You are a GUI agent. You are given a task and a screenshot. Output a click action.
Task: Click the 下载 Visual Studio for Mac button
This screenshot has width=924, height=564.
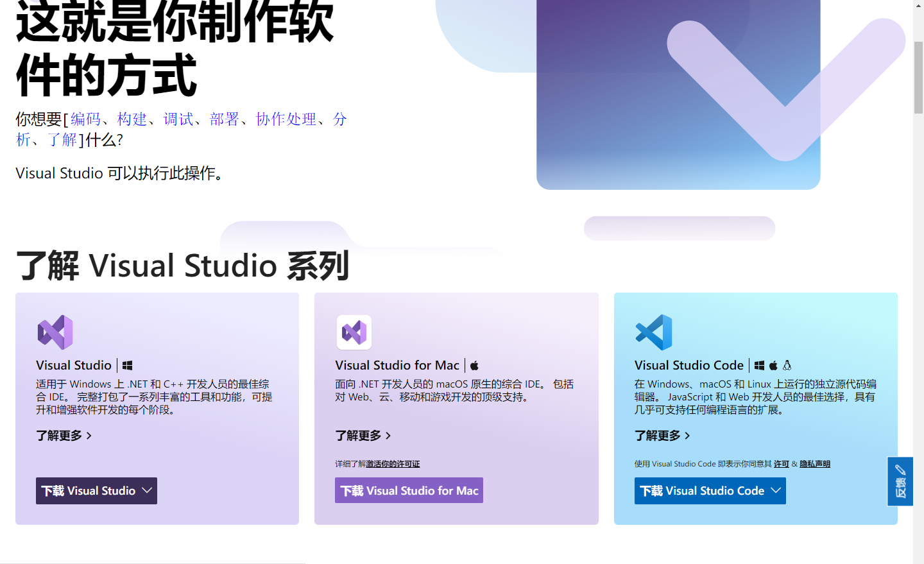[x=409, y=490]
